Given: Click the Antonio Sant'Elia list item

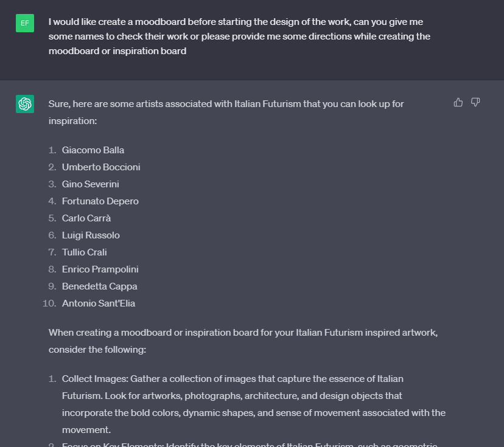Looking at the screenshot, I should (99, 303).
